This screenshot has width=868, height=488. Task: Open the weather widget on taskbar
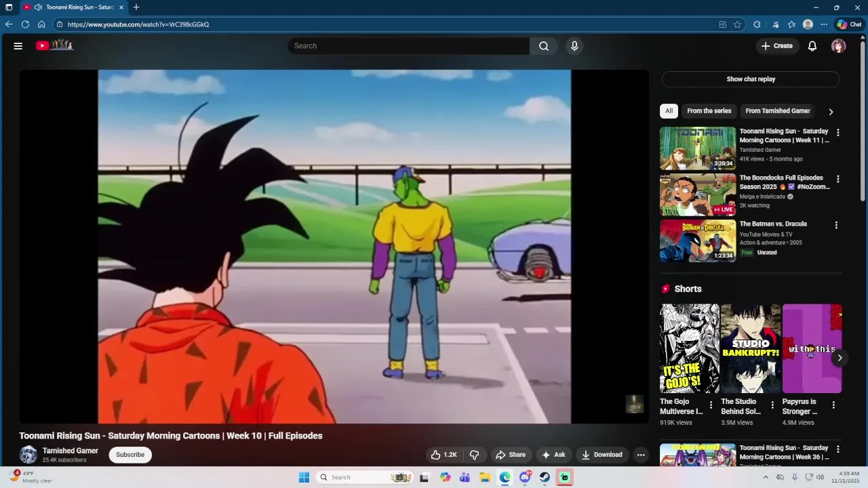click(31, 477)
